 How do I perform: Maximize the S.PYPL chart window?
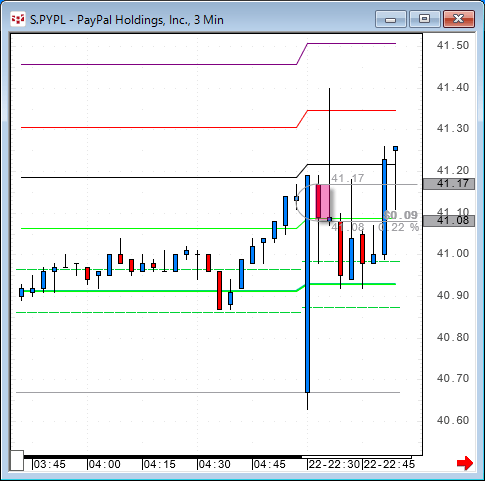click(x=424, y=19)
